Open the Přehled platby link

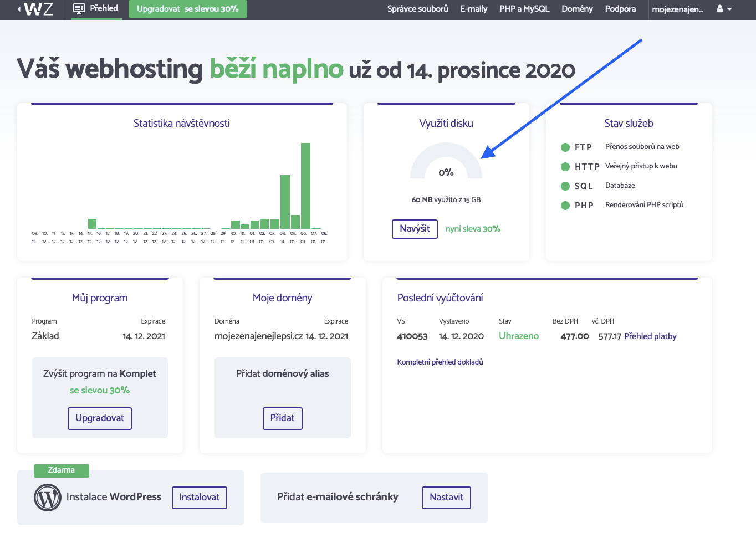[650, 336]
